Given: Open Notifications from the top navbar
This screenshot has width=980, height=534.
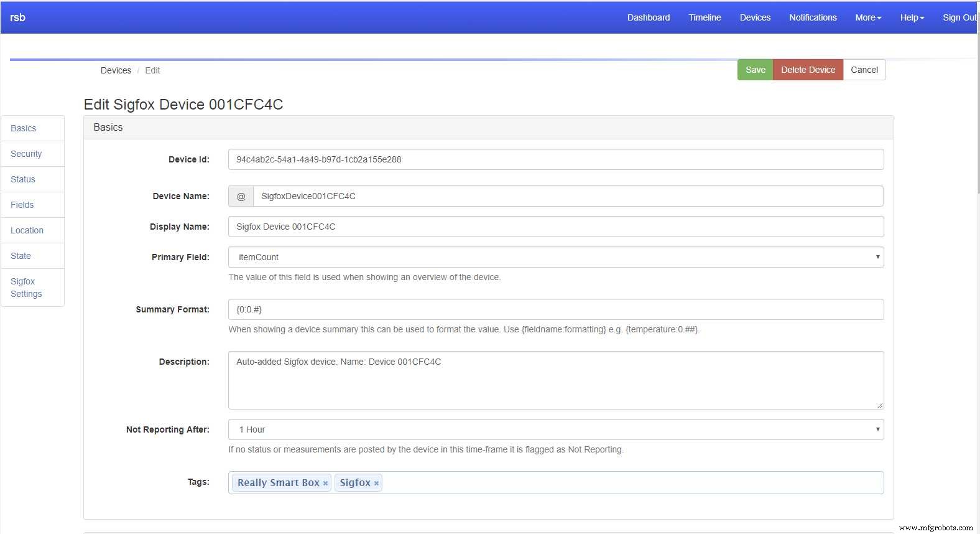Looking at the screenshot, I should pos(813,17).
